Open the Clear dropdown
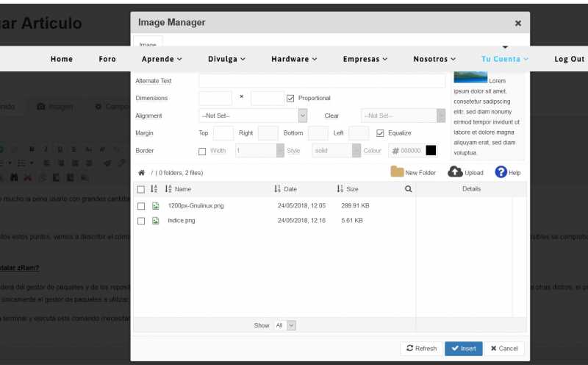The height and width of the screenshot is (365, 588). [x=403, y=116]
